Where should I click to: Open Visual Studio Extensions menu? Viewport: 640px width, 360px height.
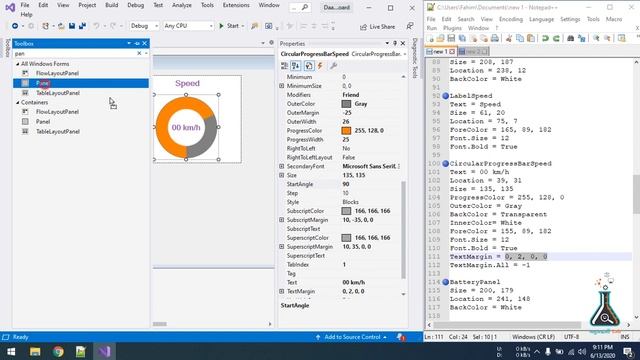pyautogui.click(x=236, y=5)
